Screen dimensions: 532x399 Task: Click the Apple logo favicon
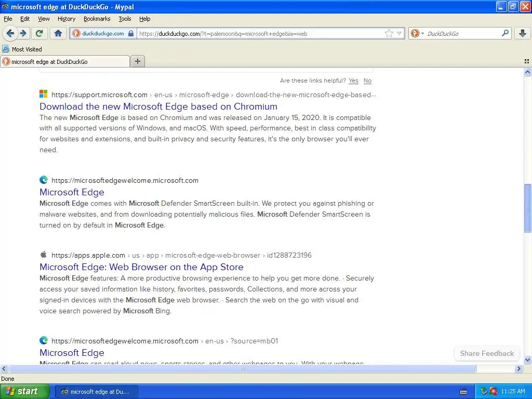(44, 255)
